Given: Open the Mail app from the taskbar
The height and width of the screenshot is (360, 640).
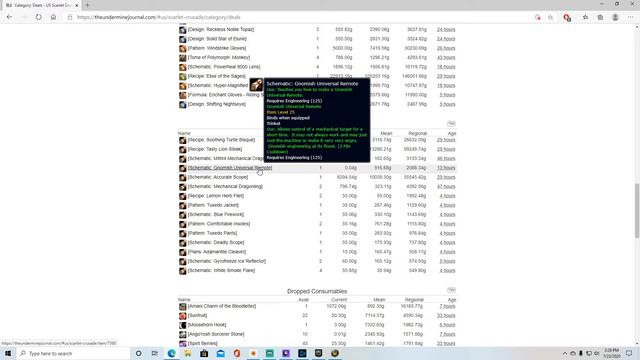Looking at the screenshot, I should coord(220,353).
